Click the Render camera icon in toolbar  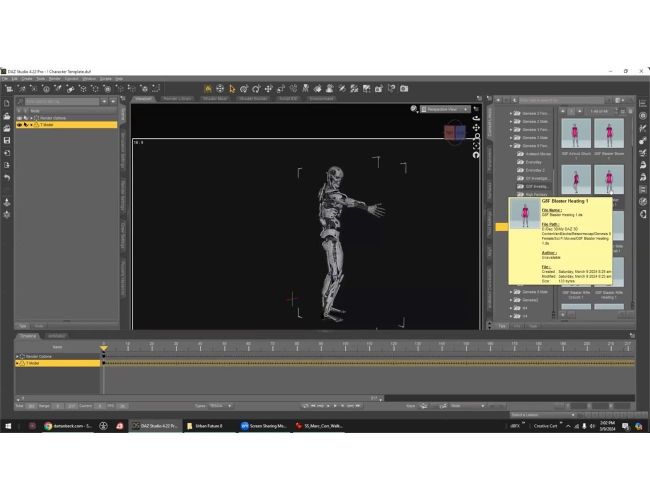[x=404, y=89]
